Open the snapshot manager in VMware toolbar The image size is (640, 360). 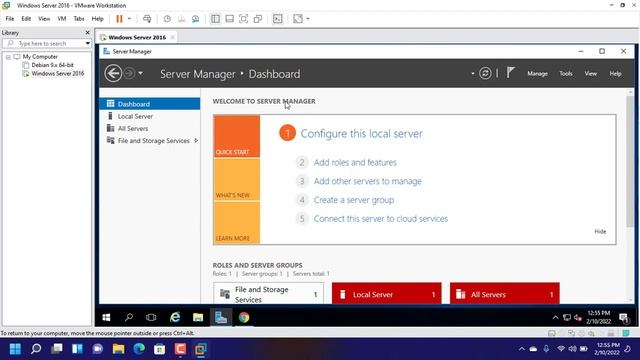(x=196, y=19)
